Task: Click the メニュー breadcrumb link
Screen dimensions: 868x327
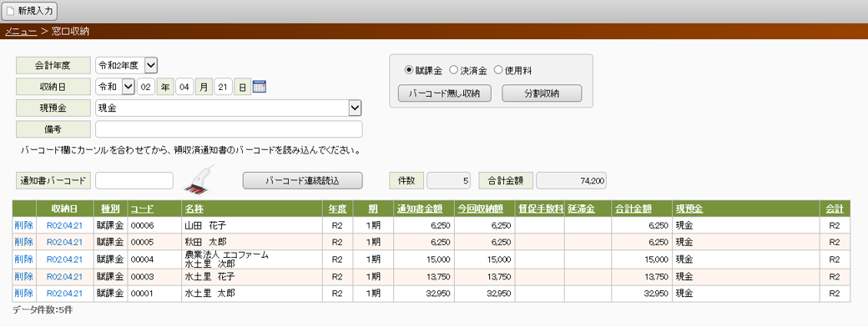Action: (x=21, y=32)
